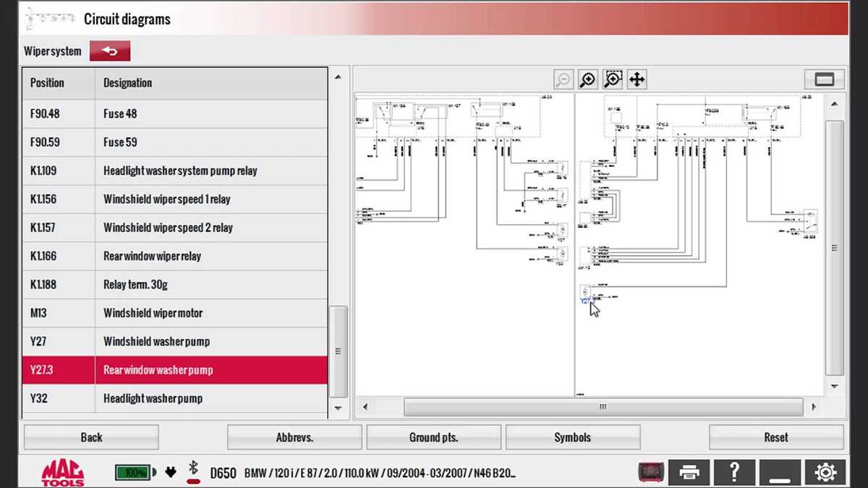868x488 pixels.
Task: Click the red diagnostic device icon
Action: coord(651,473)
